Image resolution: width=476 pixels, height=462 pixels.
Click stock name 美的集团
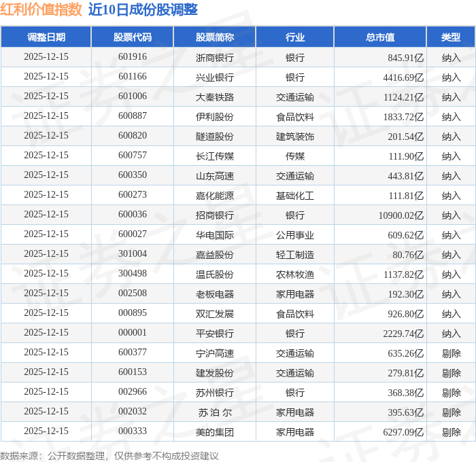215,432
